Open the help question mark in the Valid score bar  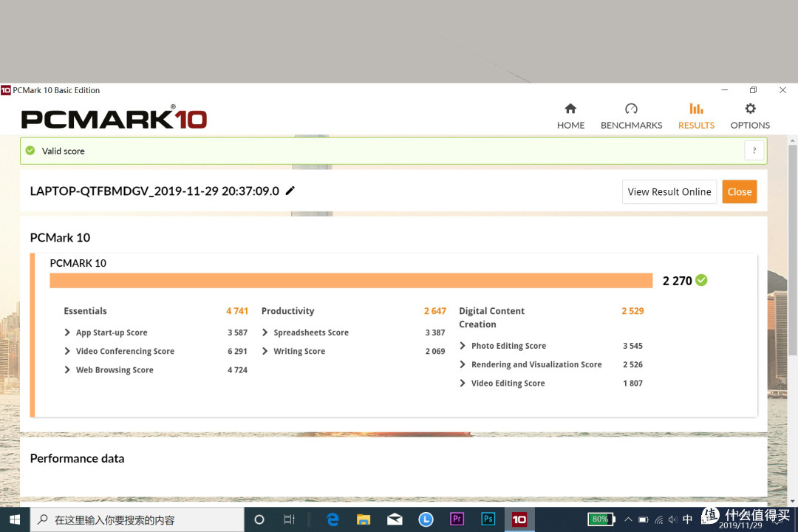click(754, 151)
